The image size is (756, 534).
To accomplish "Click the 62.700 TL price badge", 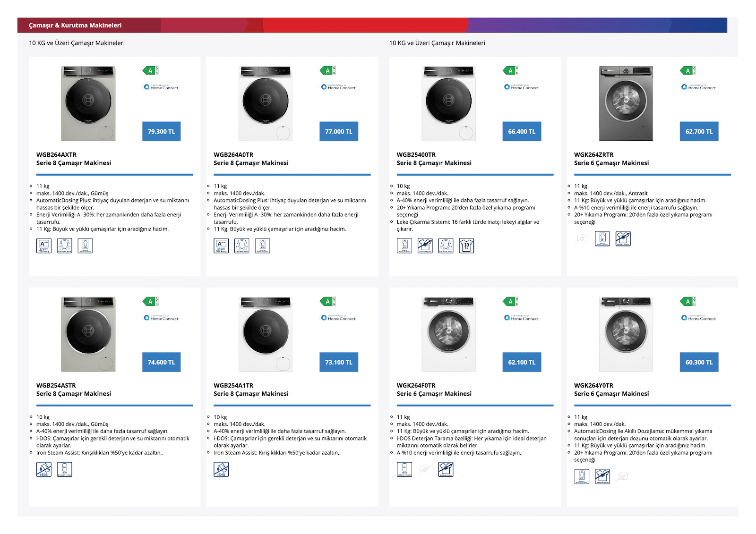I will (699, 131).
